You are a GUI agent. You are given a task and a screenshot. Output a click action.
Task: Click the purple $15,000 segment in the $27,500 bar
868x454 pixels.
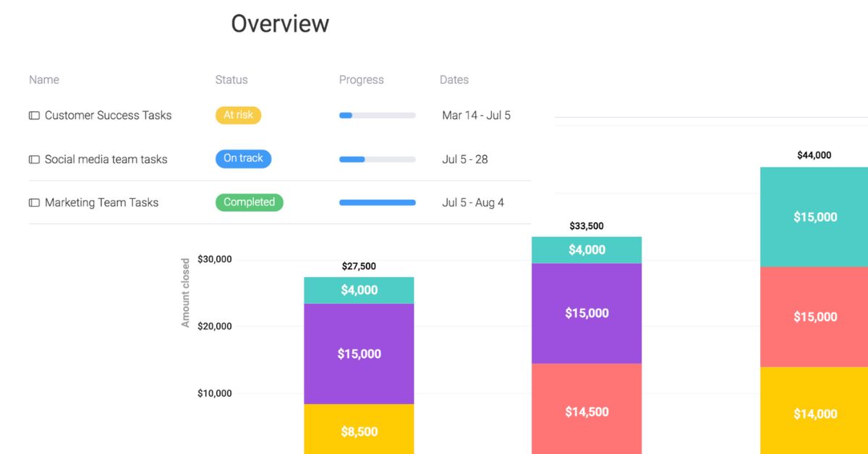tap(359, 354)
